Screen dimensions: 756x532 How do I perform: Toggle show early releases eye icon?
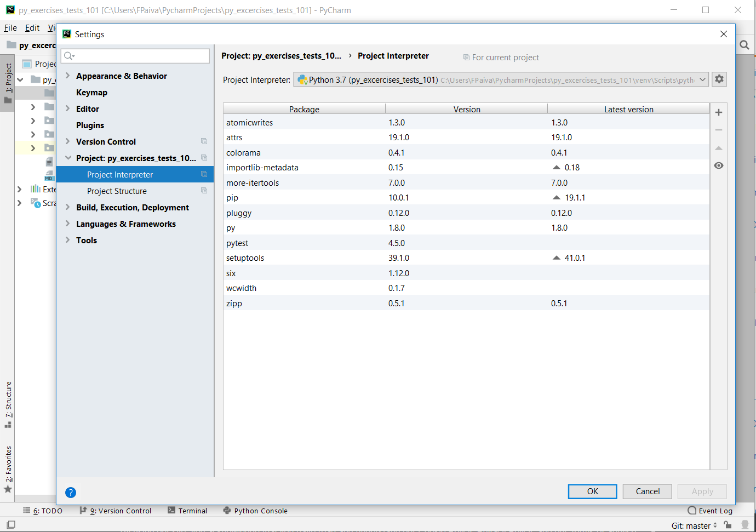pos(719,165)
